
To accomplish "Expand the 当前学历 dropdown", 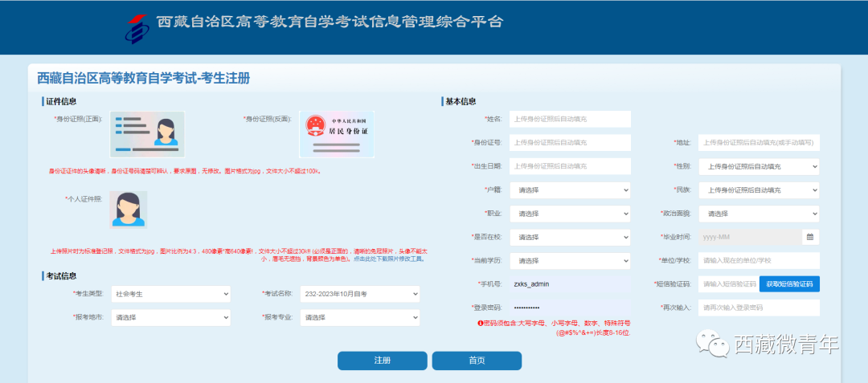I will click(570, 261).
